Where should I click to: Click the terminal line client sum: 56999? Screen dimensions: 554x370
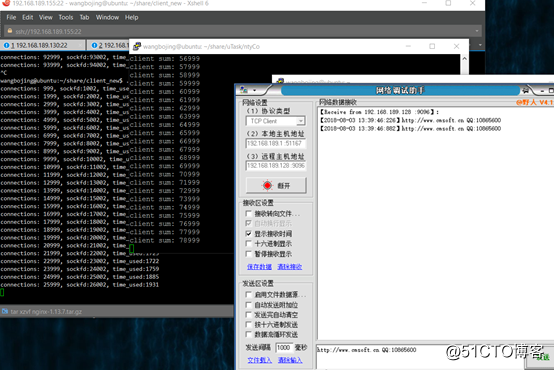click(x=165, y=59)
